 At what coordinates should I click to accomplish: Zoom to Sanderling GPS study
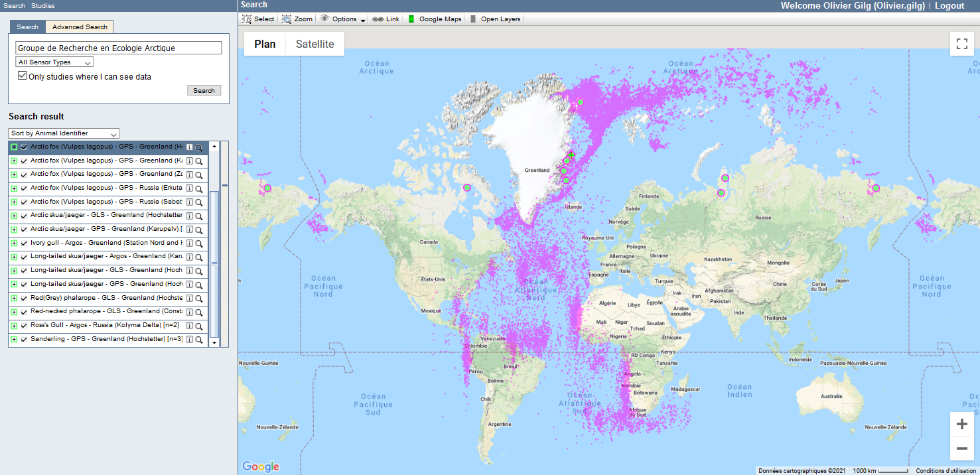[198, 340]
